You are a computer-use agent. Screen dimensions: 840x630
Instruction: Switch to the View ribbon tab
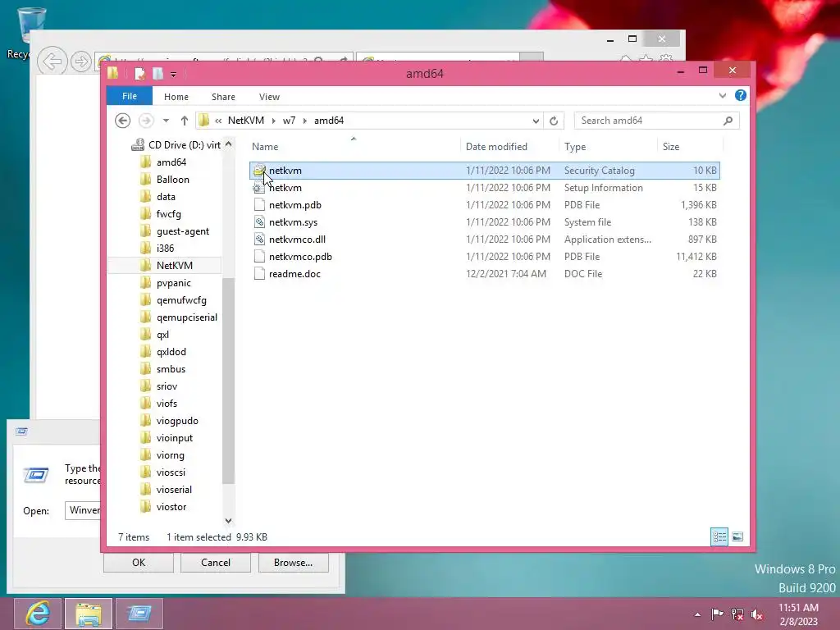(269, 97)
